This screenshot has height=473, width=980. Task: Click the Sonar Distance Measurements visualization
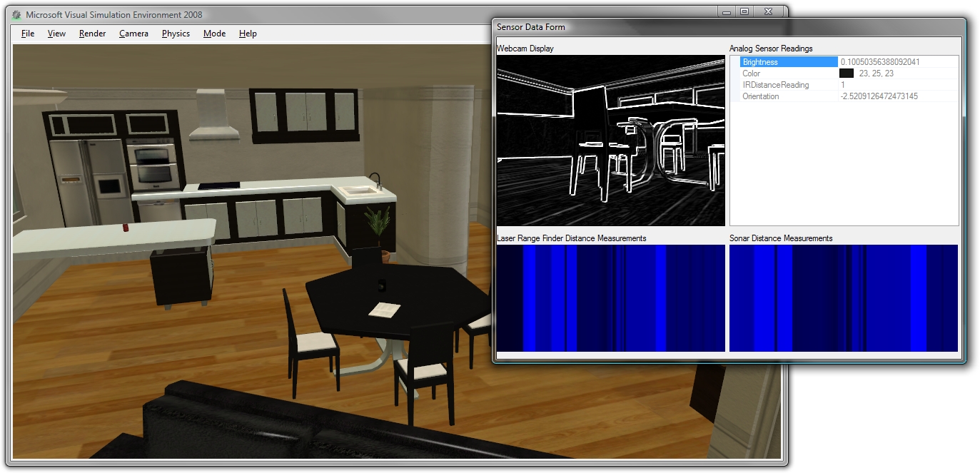[x=842, y=298]
